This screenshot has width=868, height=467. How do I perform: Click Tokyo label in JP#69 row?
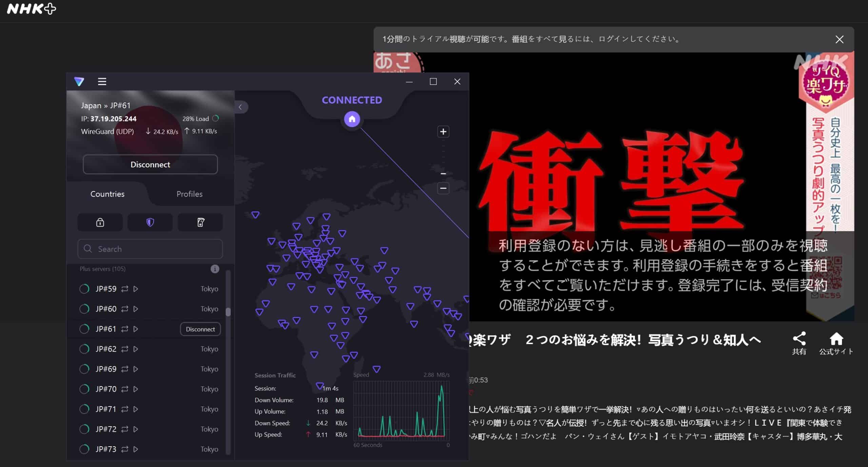(209, 369)
